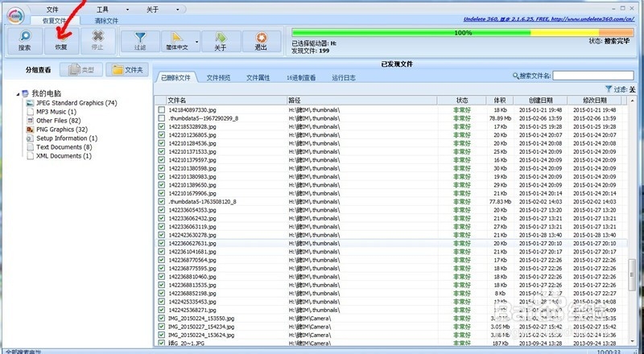Sort by the 状态 column header
This screenshot has width=644, height=354.
click(462, 101)
